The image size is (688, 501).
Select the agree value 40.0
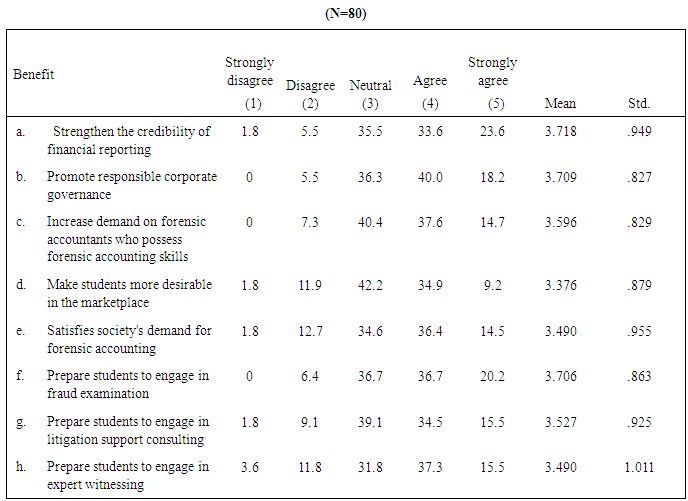[430, 177]
